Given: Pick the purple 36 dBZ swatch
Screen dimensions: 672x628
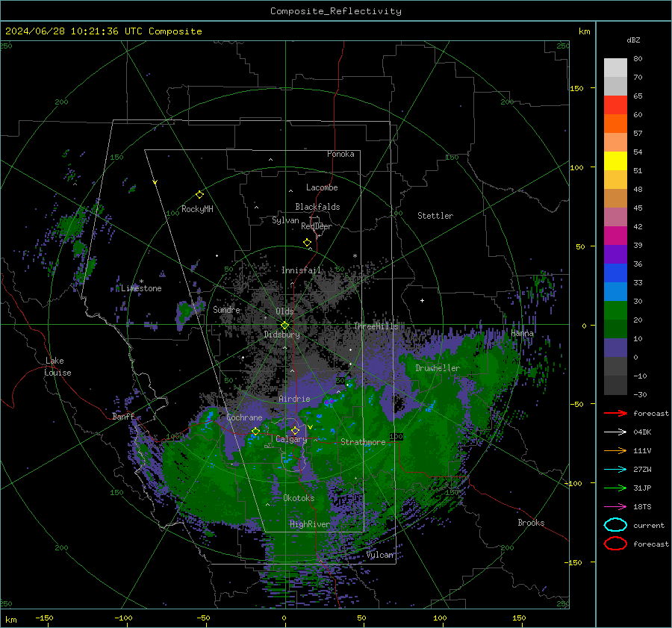Looking at the screenshot, I should pyautogui.click(x=615, y=254).
